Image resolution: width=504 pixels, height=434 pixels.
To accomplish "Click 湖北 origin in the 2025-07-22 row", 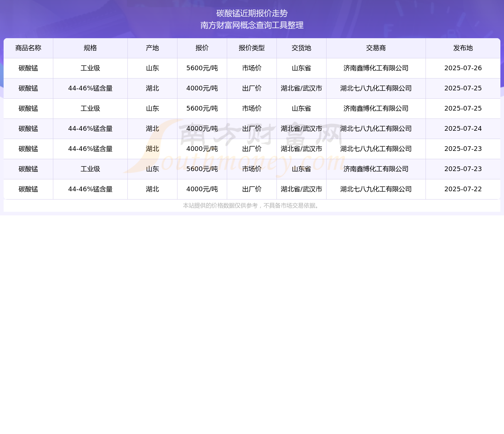I will point(153,189).
